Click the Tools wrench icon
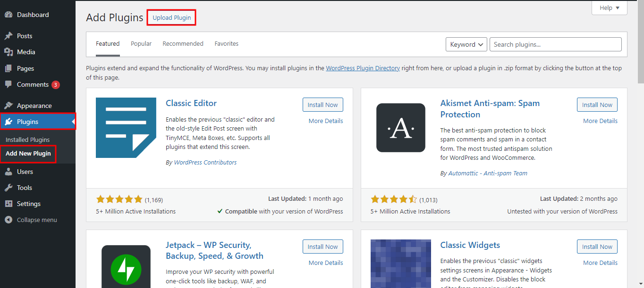The height and width of the screenshot is (288, 644). click(x=8, y=188)
